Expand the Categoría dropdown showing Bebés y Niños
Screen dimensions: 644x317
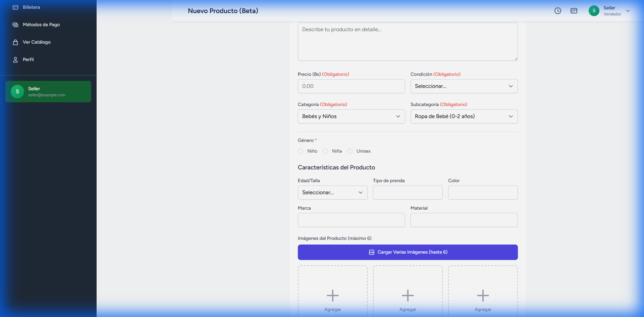point(351,116)
